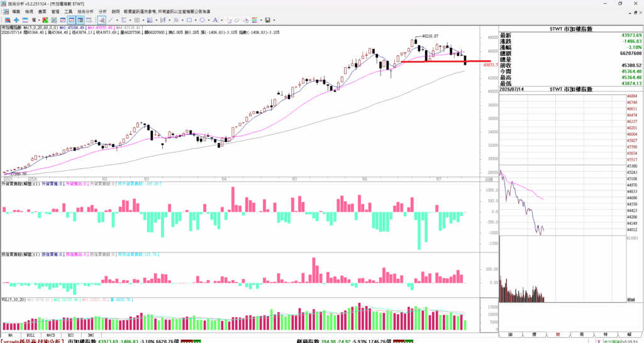Click the percent-style chart toolbar icon
The image size is (644, 343).
54,19
